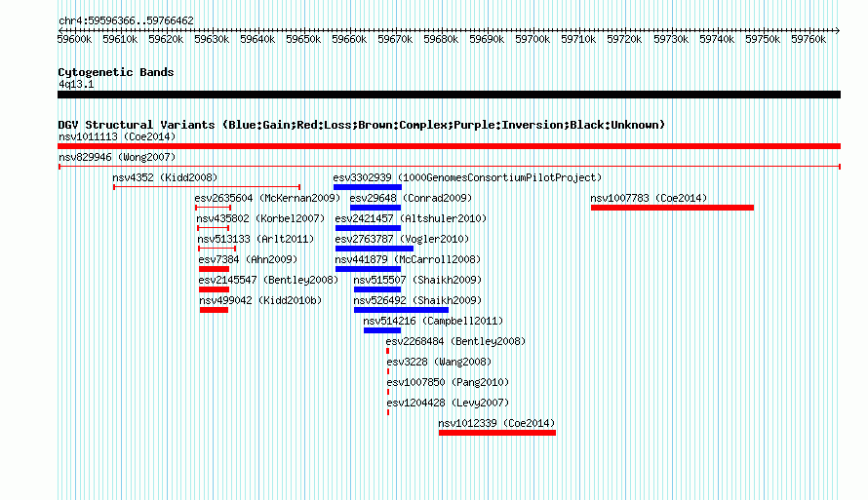
Task: Select the esv1007850 (Pang2010) label
Action: [x=448, y=382]
